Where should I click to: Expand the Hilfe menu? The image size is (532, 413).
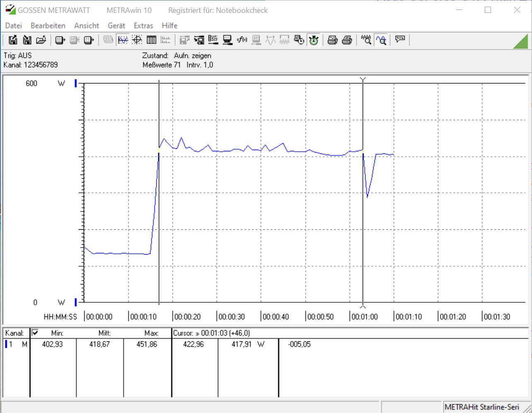[169, 26]
